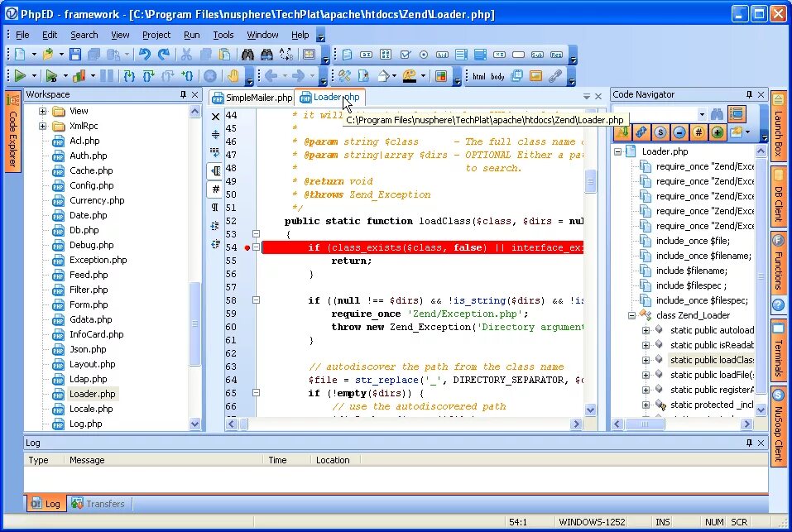The height and width of the screenshot is (532, 792).
Task: Click the Open File folder icon
Action: click(x=48, y=55)
